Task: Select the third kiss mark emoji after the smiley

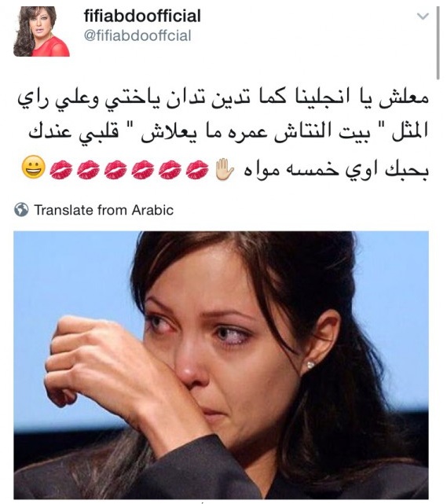Action: (x=115, y=169)
